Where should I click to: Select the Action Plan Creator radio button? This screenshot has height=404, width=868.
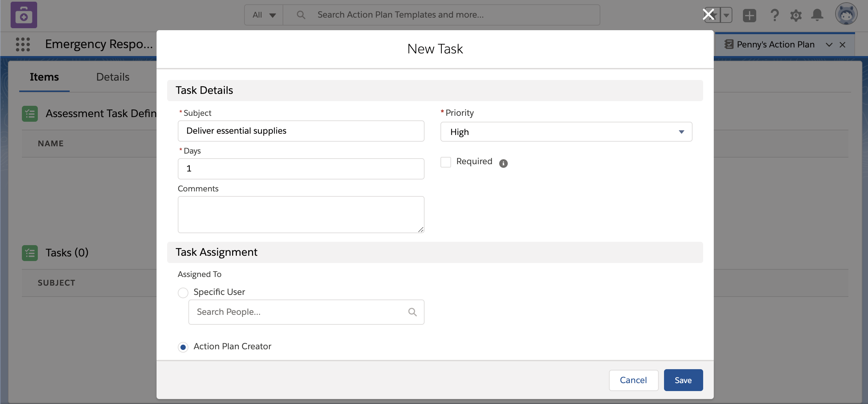tap(183, 347)
